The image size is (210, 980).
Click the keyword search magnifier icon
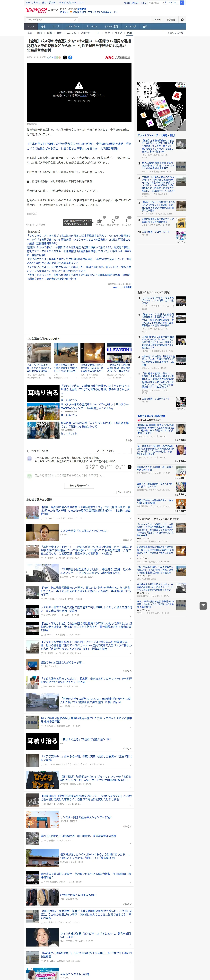click(75, 19)
